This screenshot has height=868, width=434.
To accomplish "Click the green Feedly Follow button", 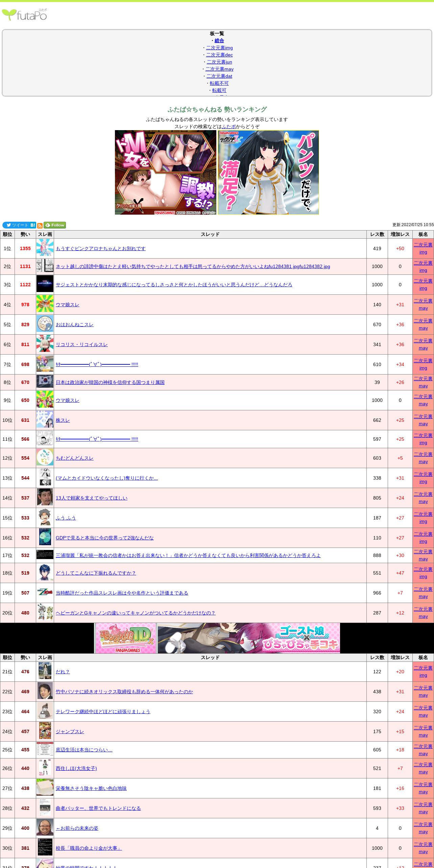I will [55, 225].
